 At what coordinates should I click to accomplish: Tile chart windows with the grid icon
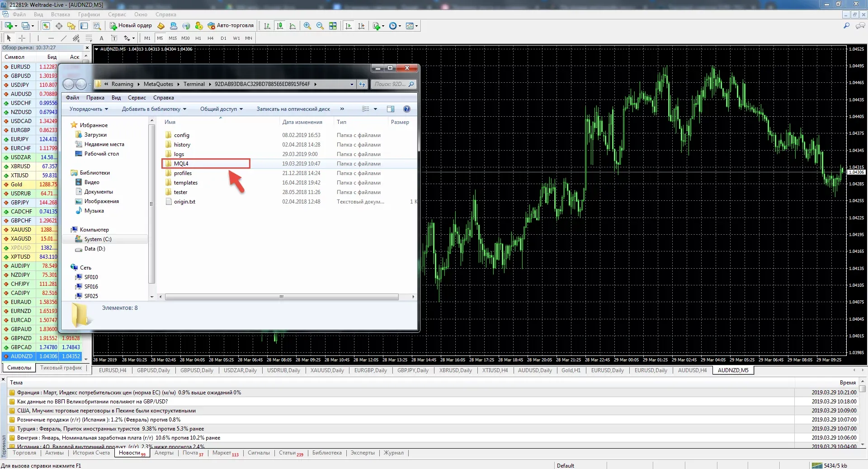point(333,26)
